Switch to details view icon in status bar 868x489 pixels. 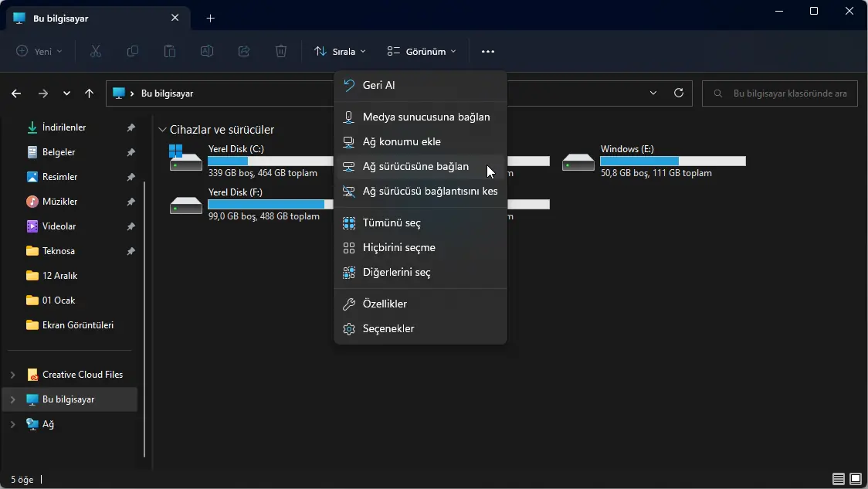tap(839, 479)
